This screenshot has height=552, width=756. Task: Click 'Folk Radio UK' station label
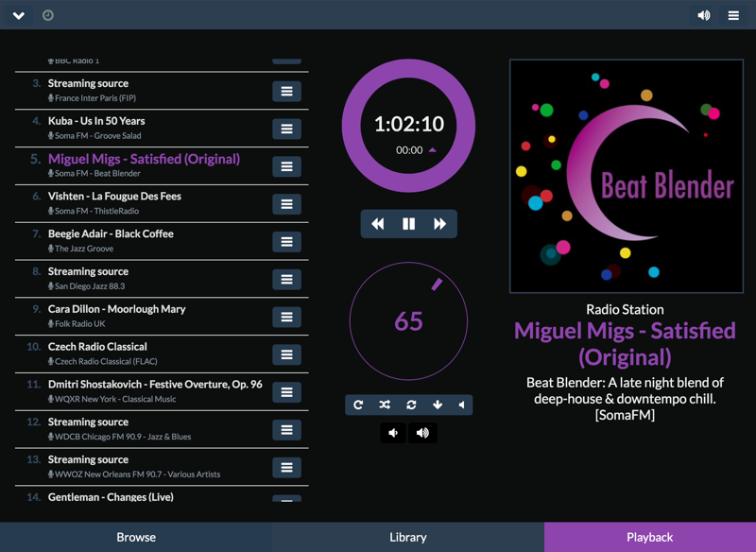(80, 323)
